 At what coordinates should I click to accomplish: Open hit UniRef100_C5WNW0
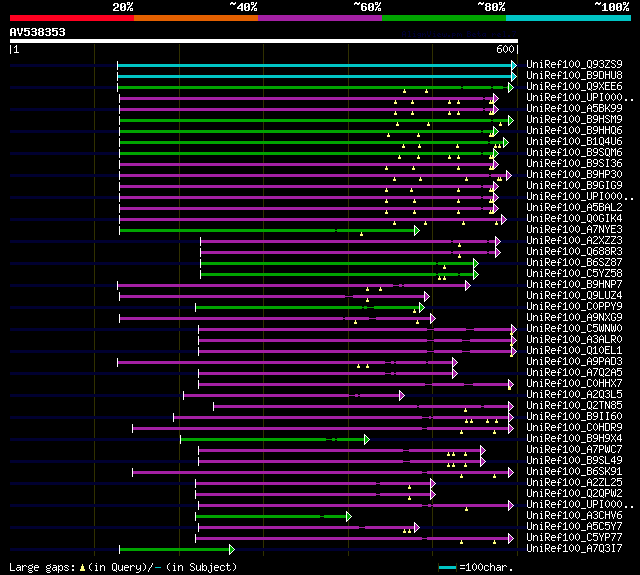pyautogui.click(x=574, y=329)
